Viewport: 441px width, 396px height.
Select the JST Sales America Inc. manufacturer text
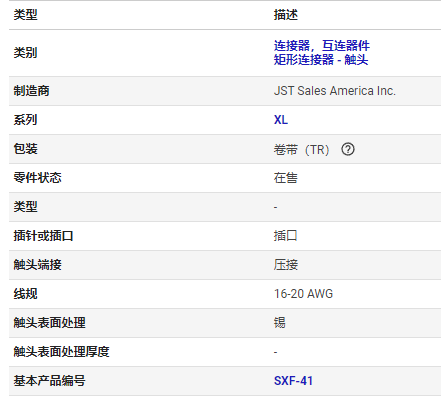[335, 91]
